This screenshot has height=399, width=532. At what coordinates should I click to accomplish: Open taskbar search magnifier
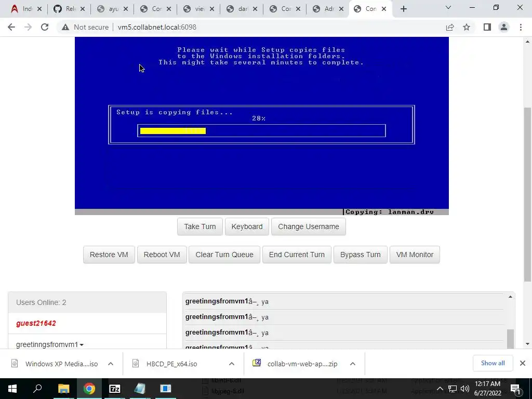click(x=37, y=389)
